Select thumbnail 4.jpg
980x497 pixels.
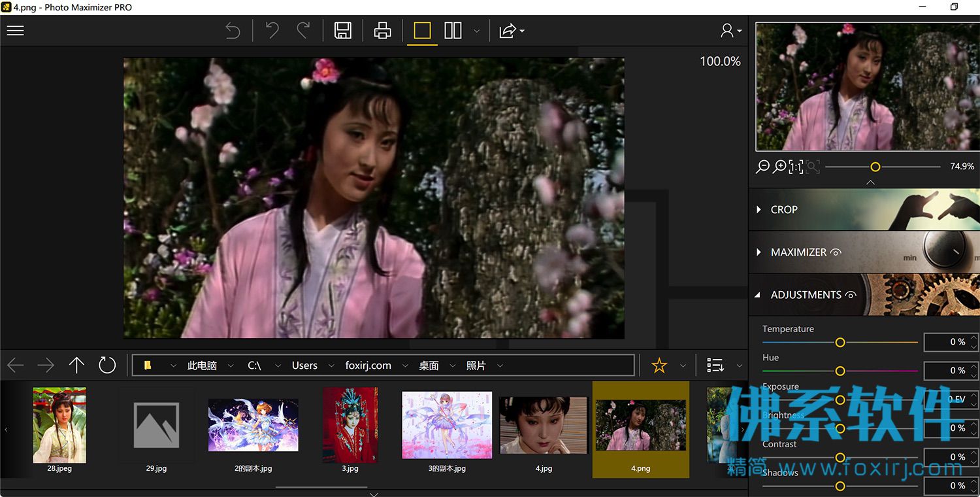tap(544, 430)
